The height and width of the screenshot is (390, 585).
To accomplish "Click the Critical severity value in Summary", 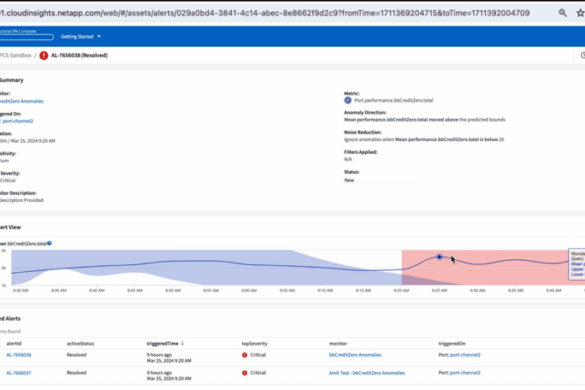I will (x=8, y=180).
